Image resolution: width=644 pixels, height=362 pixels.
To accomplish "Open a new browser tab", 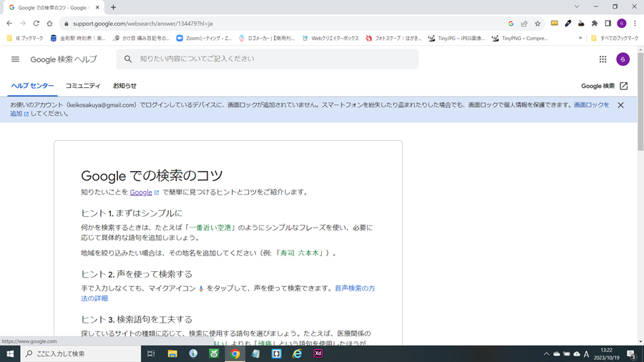I will click(113, 7).
